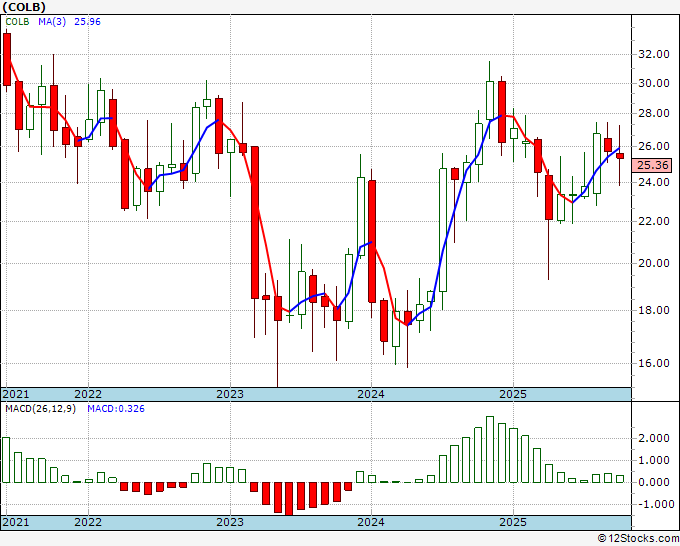Click the MA(3) legend label

(52, 22)
